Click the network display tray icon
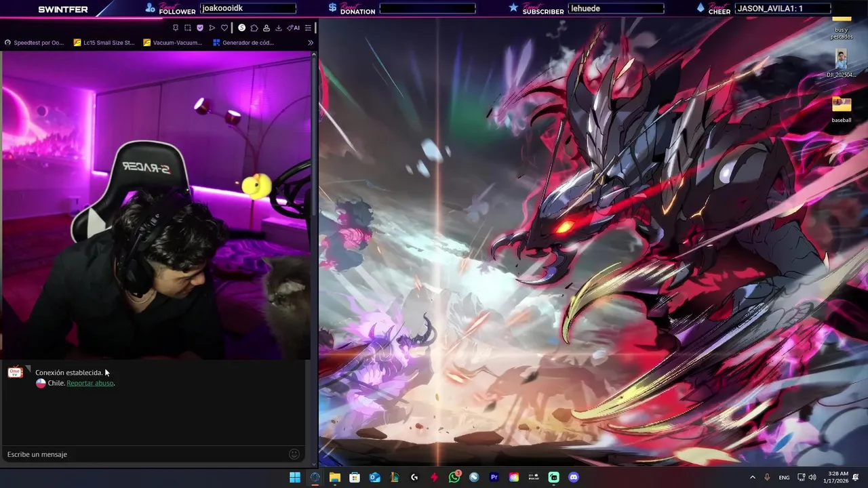The height and width of the screenshot is (488, 868). tap(801, 477)
